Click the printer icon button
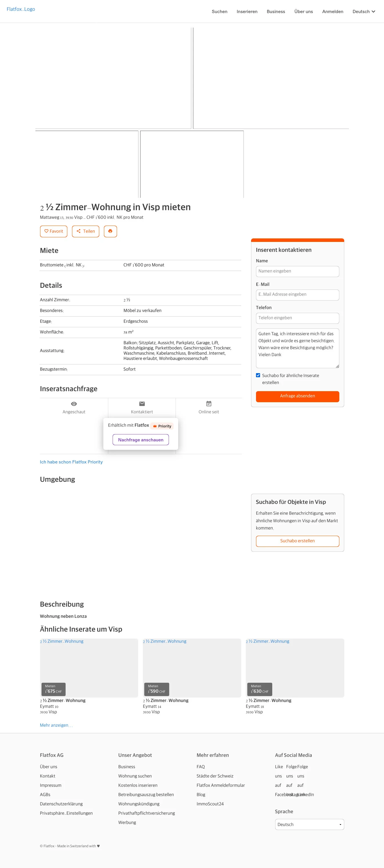The image size is (384, 868). click(110, 231)
